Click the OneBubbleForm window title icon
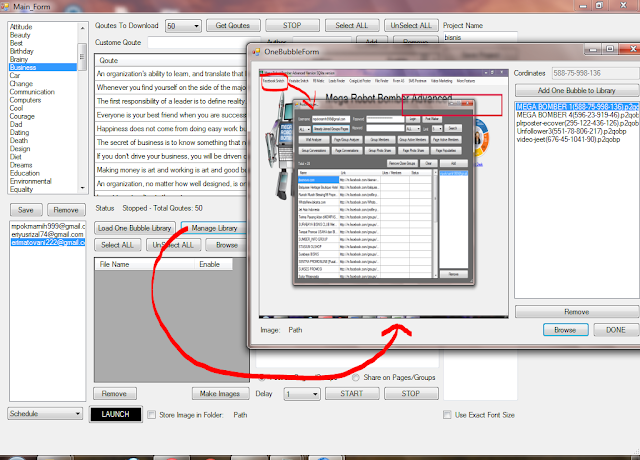 pos(256,52)
